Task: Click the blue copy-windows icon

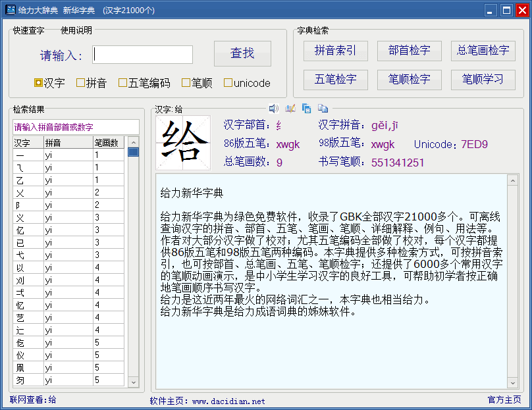Action: [x=306, y=109]
